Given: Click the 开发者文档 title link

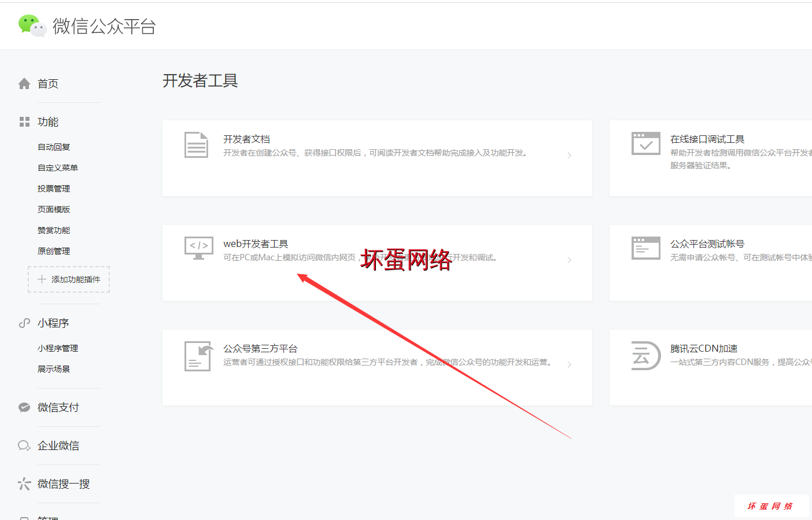Looking at the screenshot, I should click(x=246, y=139).
